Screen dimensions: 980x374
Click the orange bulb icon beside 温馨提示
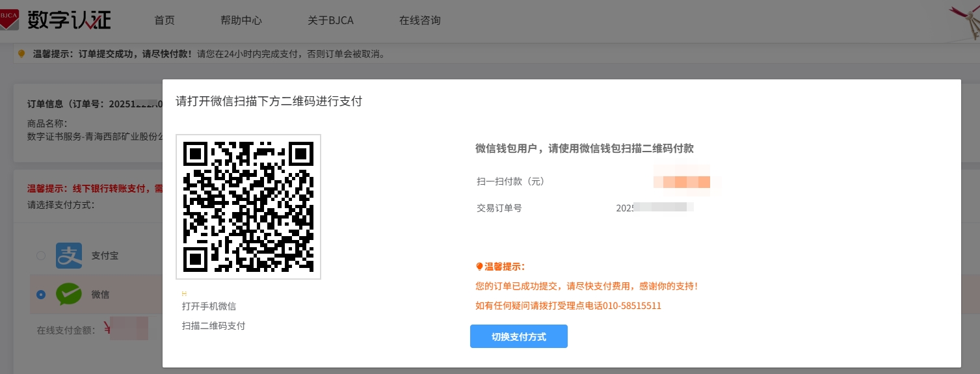pyautogui.click(x=480, y=267)
